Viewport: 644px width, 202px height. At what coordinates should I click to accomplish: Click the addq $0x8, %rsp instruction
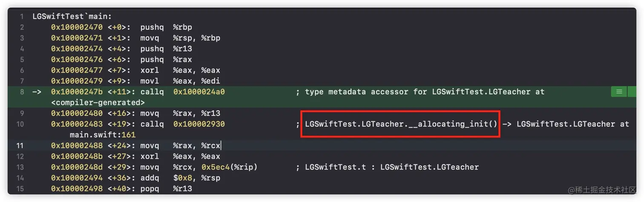(180, 178)
